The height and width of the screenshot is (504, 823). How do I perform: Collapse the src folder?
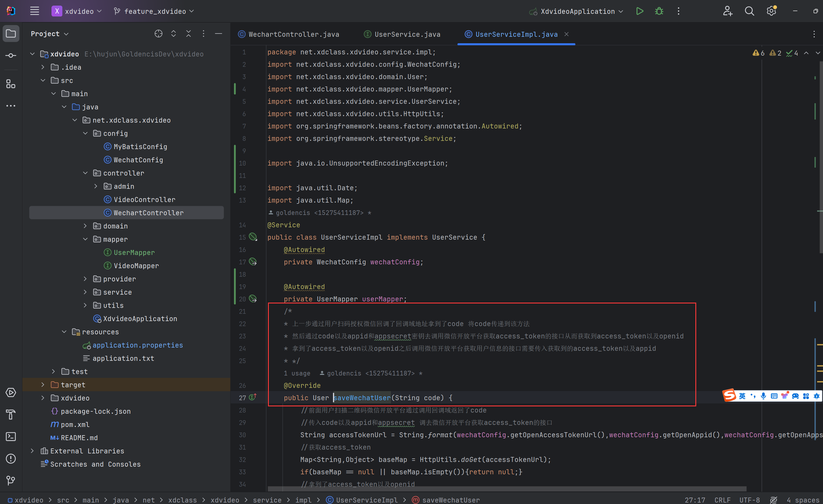(43, 81)
